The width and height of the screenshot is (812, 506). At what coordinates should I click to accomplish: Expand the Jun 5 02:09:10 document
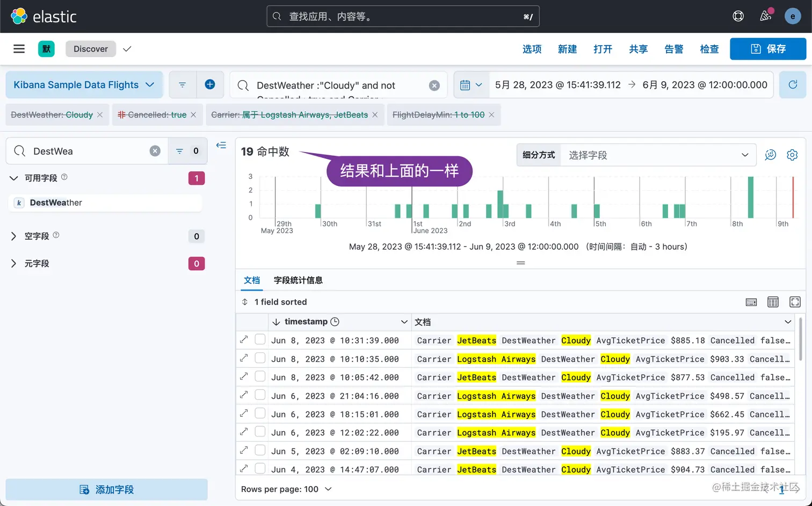[244, 450]
